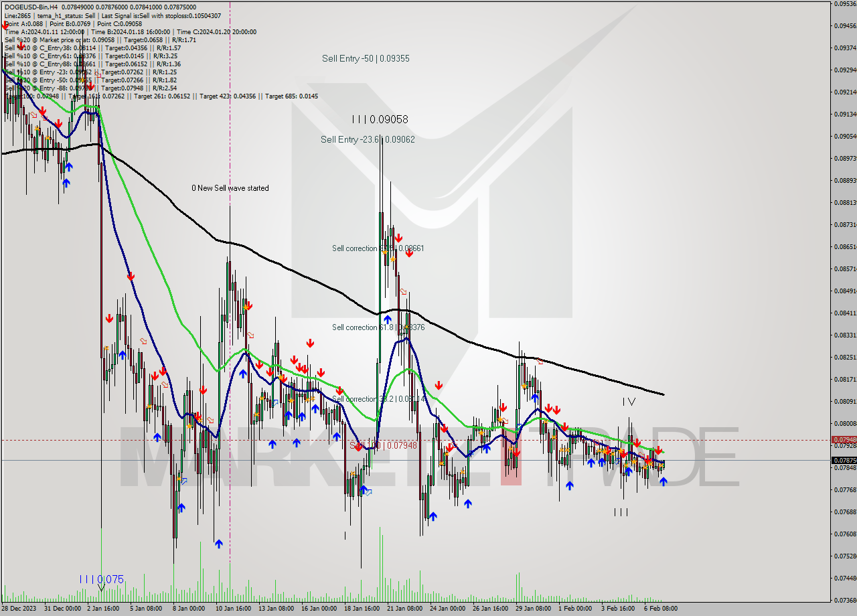
Task: Click the '26 Jan 16:00' date label
Action: tap(490, 609)
